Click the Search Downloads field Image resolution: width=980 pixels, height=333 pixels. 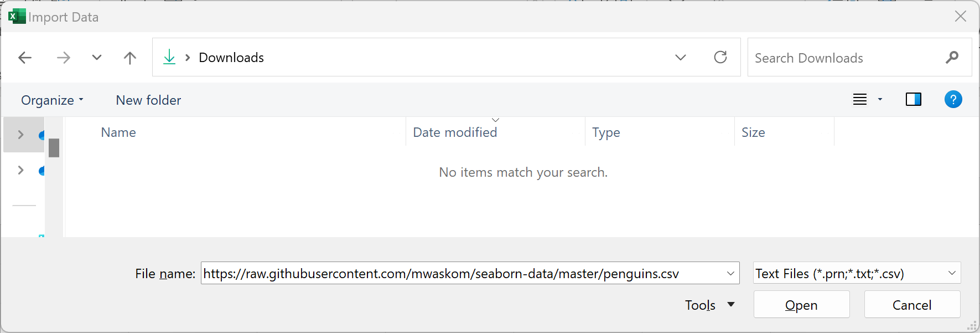coord(844,58)
